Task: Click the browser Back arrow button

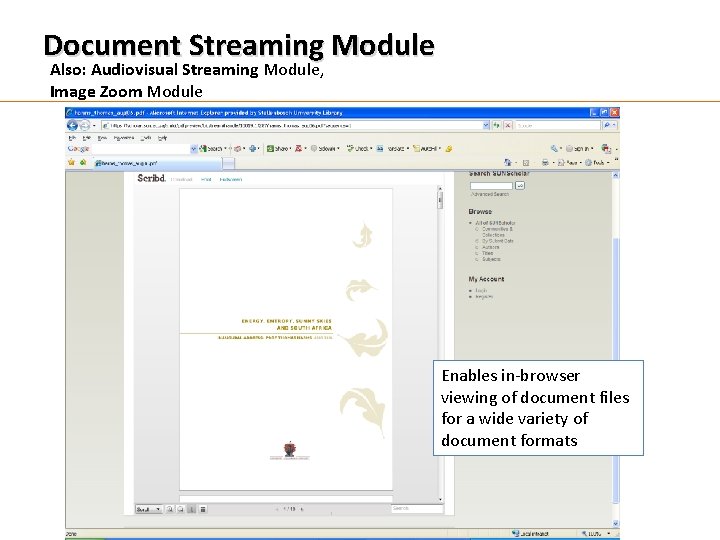Action: (x=72, y=125)
